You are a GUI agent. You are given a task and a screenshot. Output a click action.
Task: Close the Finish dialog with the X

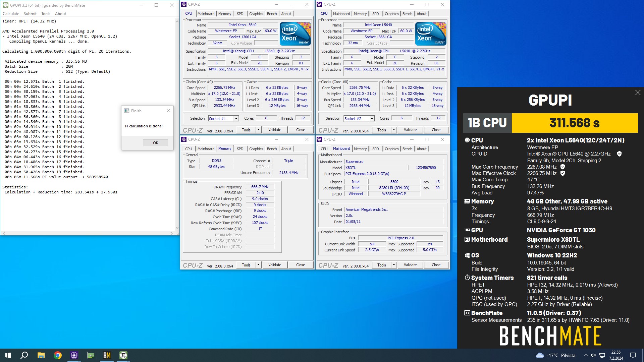tap(168, 111)
